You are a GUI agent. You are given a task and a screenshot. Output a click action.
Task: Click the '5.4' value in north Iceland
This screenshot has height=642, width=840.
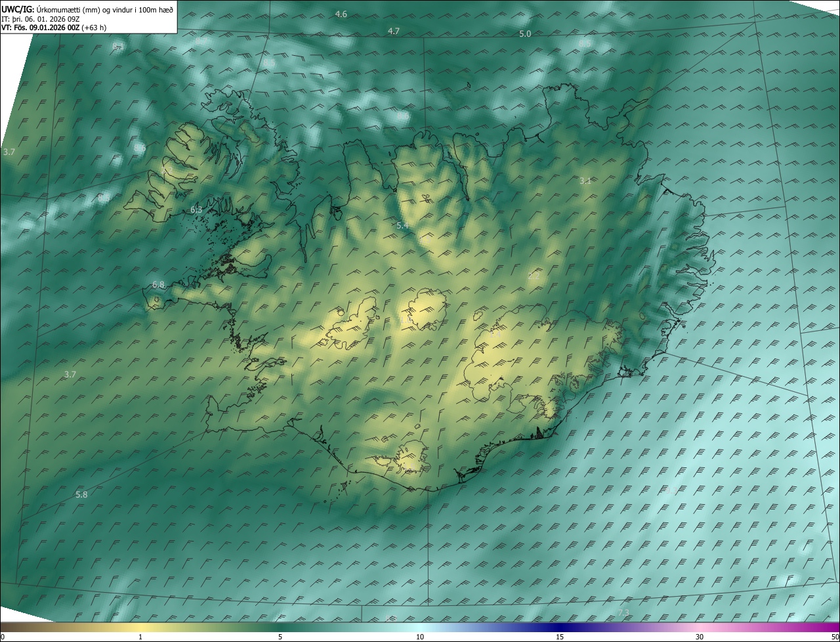(402, 225)
